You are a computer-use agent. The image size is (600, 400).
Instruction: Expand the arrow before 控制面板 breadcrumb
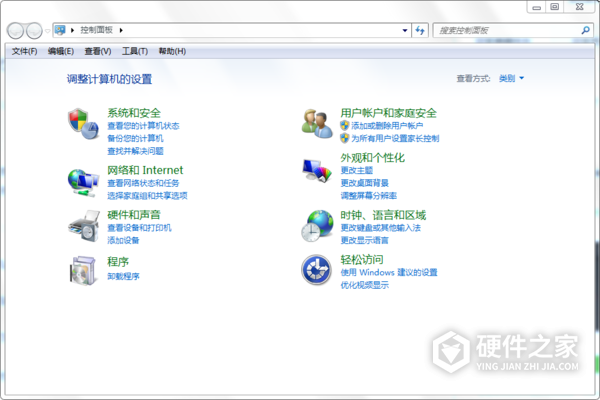click(72, 30)
